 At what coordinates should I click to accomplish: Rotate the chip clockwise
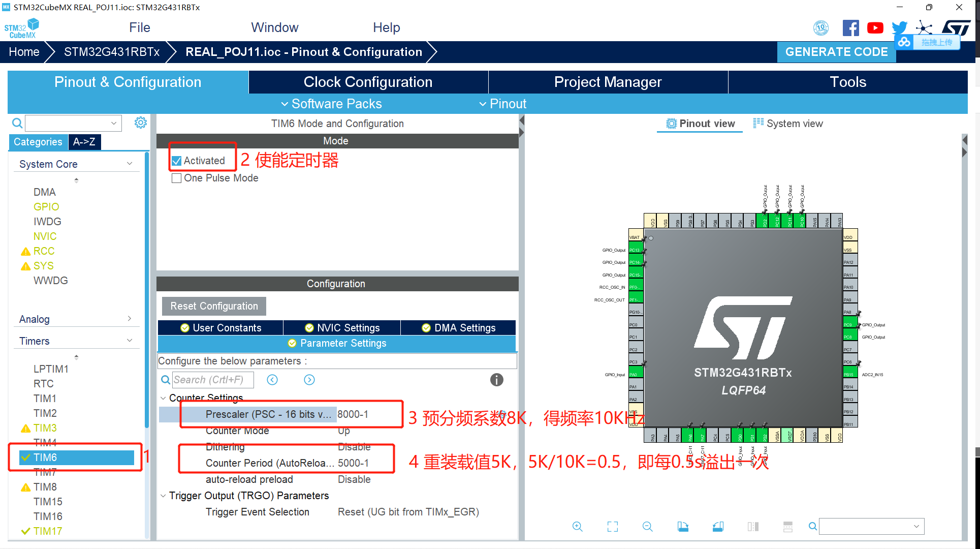coord(683,527)
